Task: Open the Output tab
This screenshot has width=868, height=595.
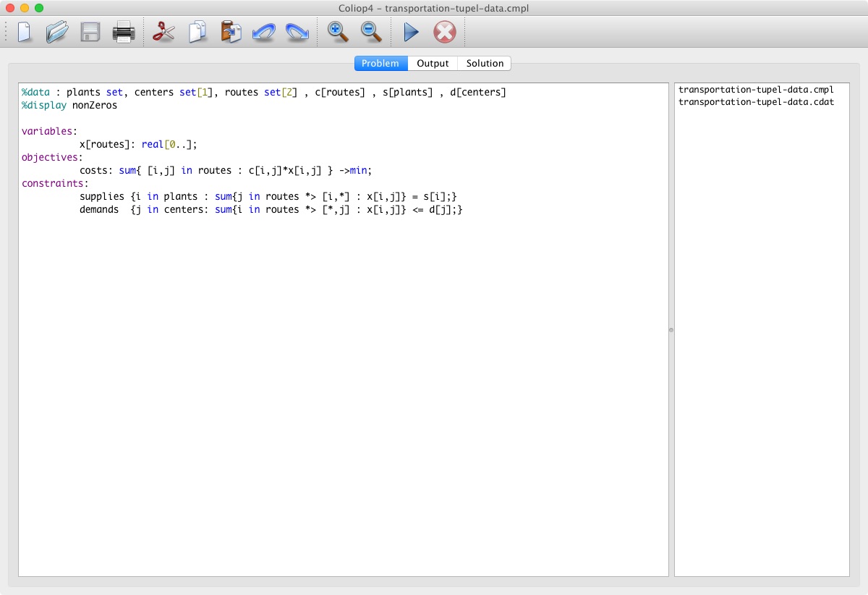Action: click(x=433, y=64)
